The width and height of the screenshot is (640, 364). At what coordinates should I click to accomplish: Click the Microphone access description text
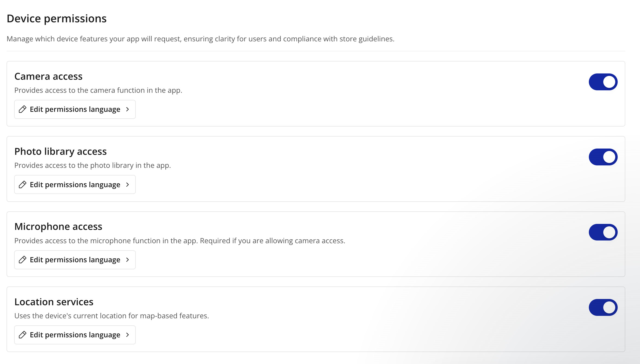(x=180, y=241)
